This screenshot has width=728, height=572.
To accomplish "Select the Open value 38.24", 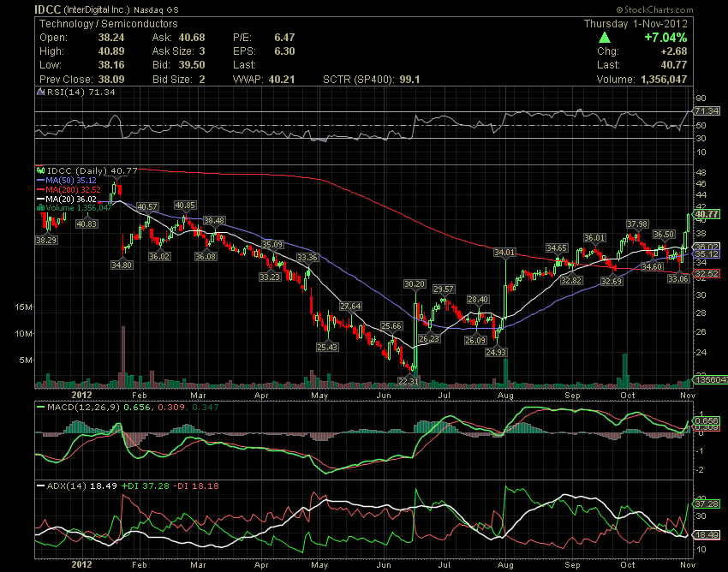I will click(x=111, y=38).
